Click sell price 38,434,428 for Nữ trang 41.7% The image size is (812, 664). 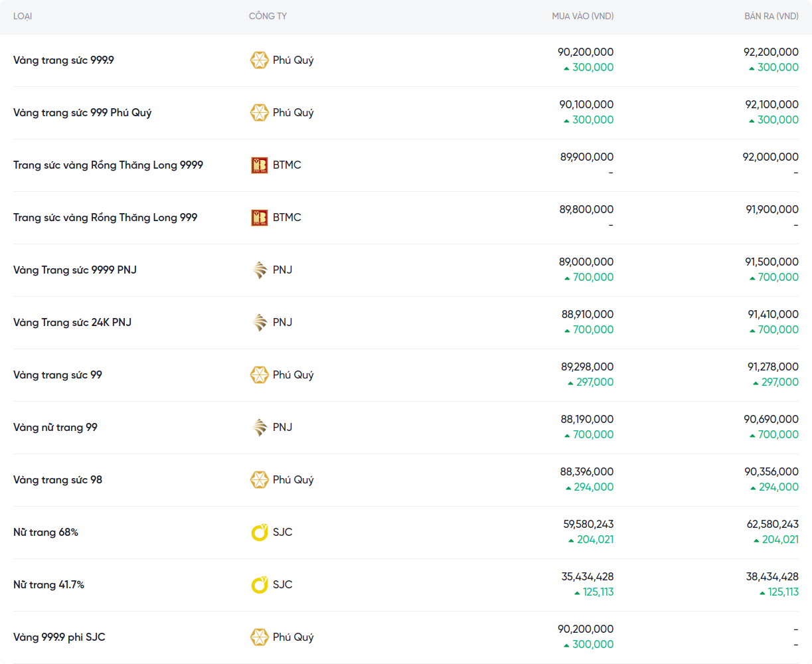771,577
